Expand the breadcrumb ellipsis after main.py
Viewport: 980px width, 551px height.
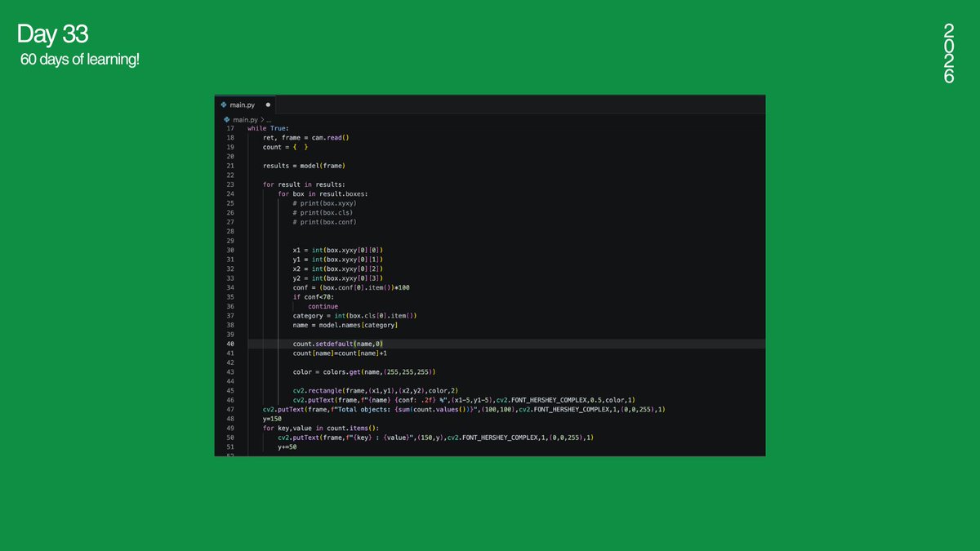(x=267, y=119)
